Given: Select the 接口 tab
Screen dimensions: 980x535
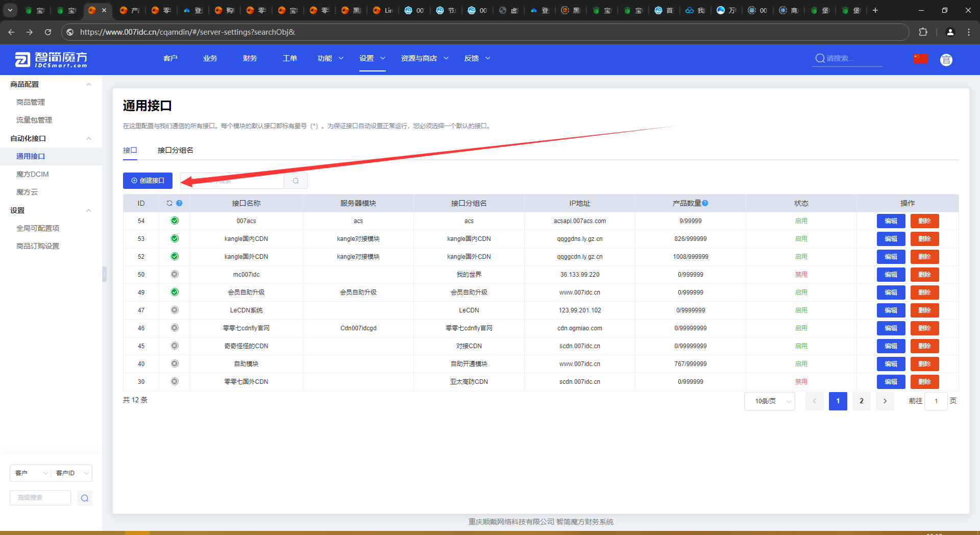Looking at the screenshot, I should (x=130, y=150).
